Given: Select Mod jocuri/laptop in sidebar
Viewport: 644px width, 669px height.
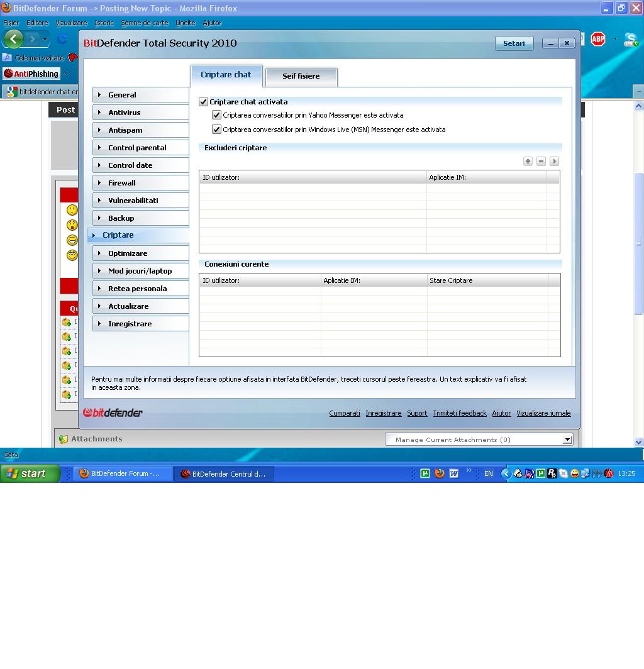Looking at the screenshot, I should coord(141,271).
